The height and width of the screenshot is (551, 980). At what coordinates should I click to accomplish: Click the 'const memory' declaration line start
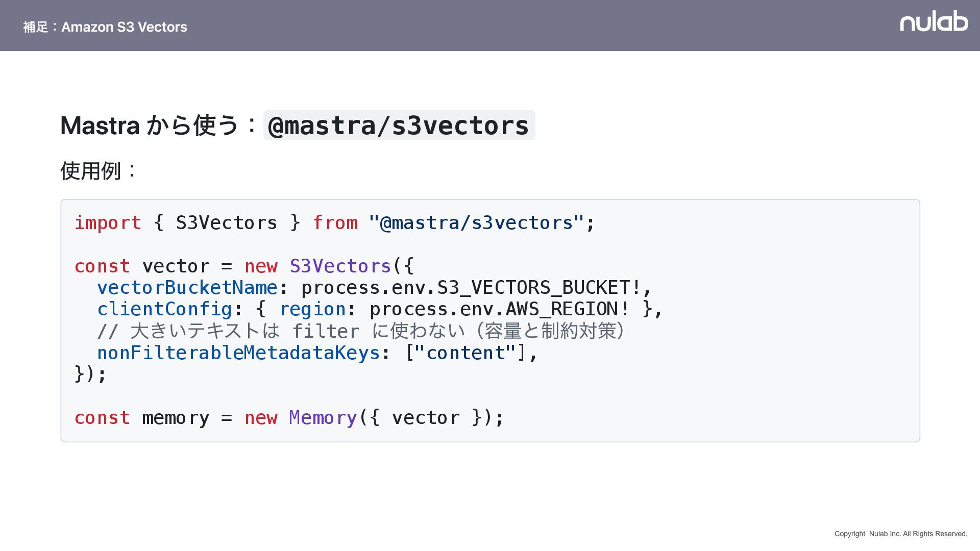tap(102, 418)
